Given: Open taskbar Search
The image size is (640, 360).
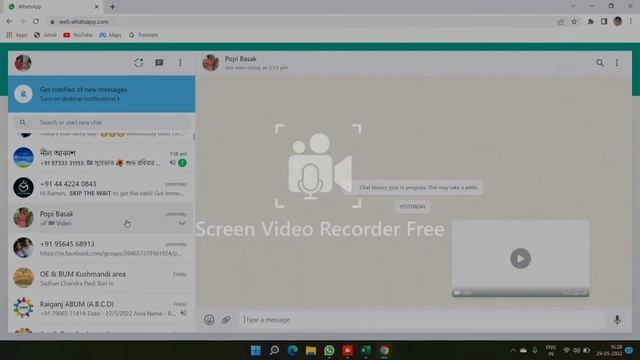Looking at the screenshot, I should (x=274, y=350).
